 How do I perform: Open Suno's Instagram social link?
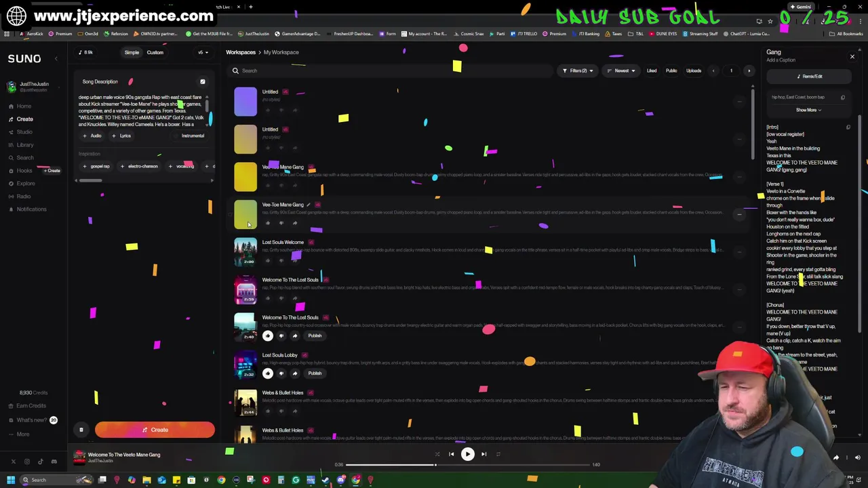pyautogui.click(x=26, y=462)
